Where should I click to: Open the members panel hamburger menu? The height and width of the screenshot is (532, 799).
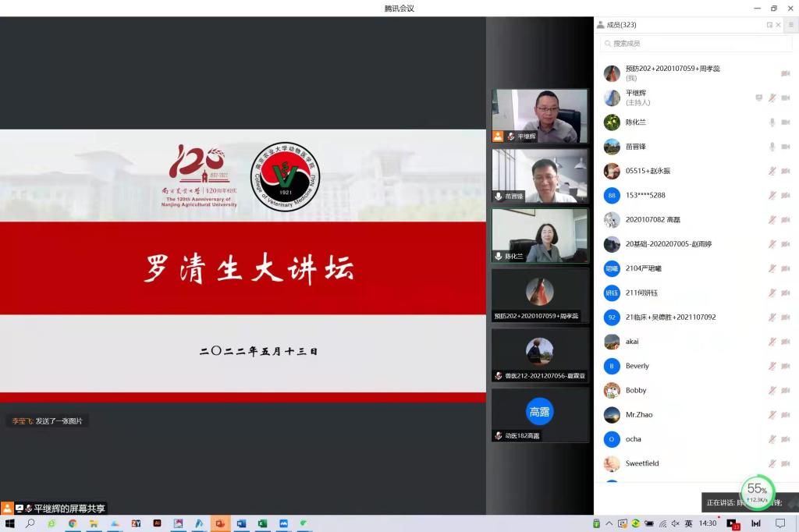pyautogui.click(x=790, y=25)
